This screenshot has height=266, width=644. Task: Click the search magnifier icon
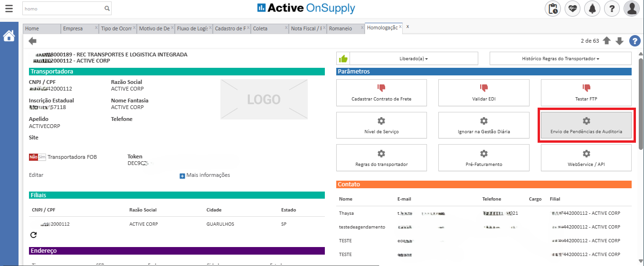(x=107, y=9)
